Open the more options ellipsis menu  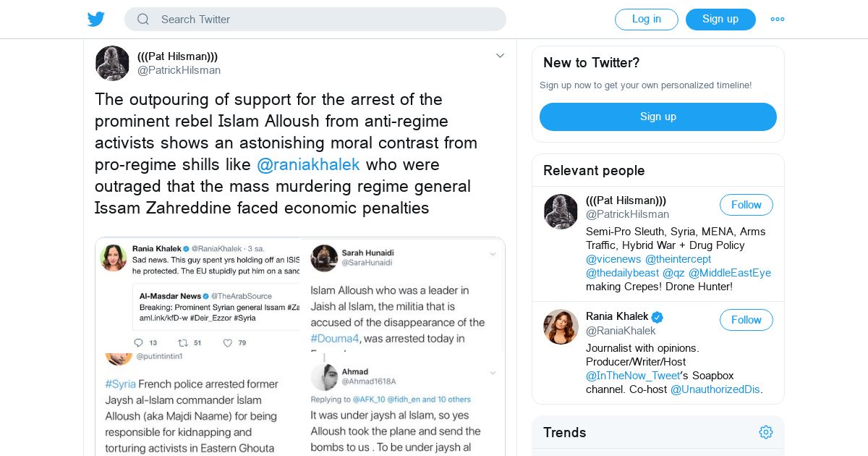778,20
